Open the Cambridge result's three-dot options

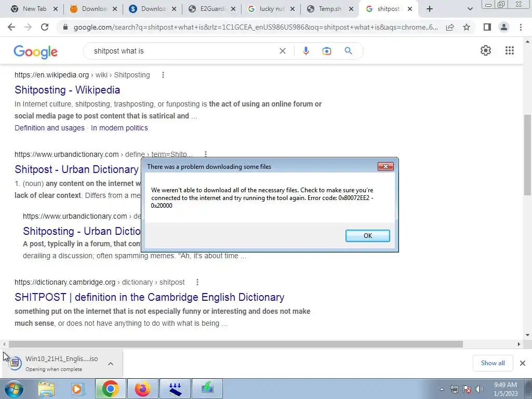tap(197, 282)
